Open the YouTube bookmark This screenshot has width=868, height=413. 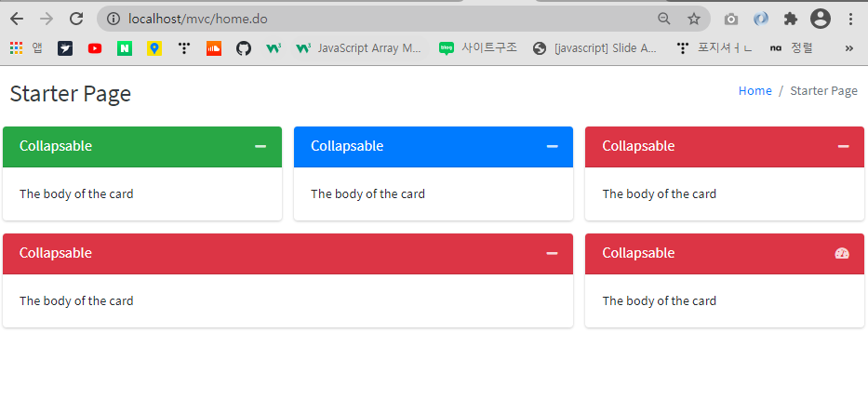95,48
